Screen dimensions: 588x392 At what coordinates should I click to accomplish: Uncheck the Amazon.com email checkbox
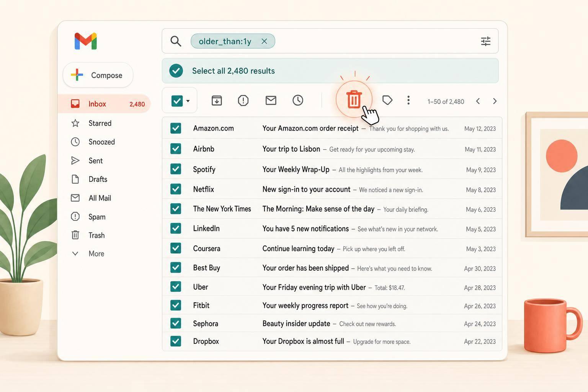point(176,128)
